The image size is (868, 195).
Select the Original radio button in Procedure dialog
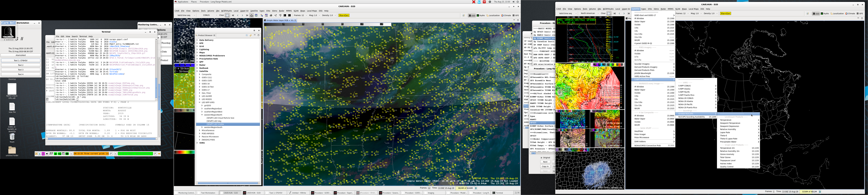pos(545,157)
